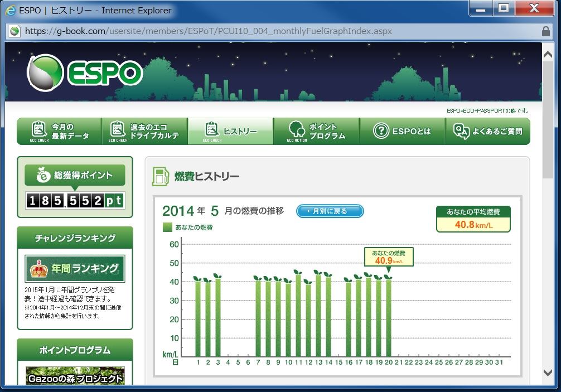Click the clipboard icon on ヒストリー
This screenshot has height=392, width=561.
click(212, 129)
